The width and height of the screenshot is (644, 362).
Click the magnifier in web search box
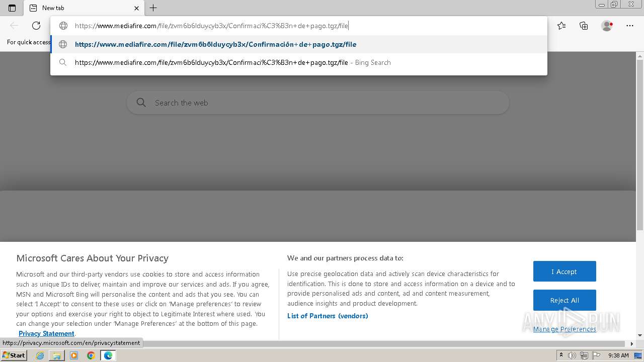pyautogui.click(x=141, y=103)
